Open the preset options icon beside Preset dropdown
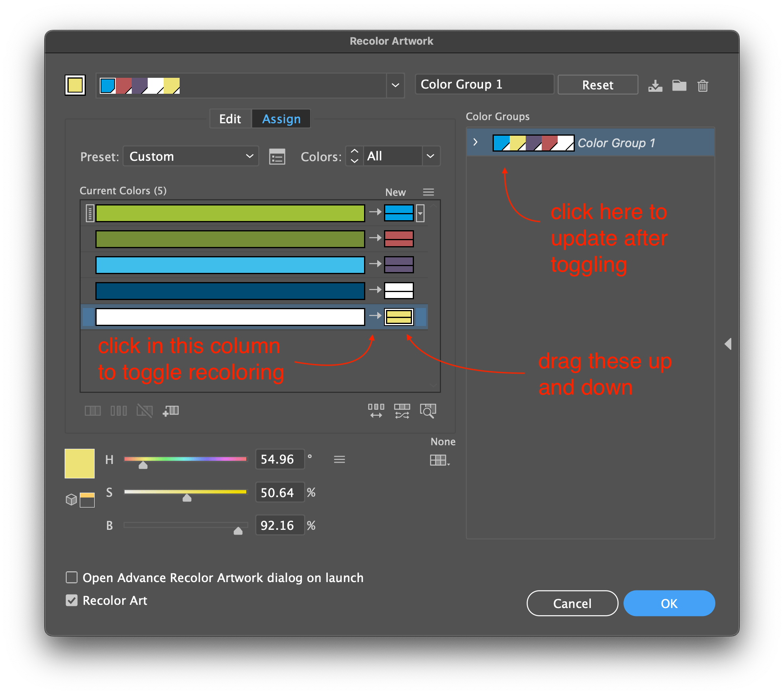784x695 pixels. pyautogui.click(x=277, y=156)
